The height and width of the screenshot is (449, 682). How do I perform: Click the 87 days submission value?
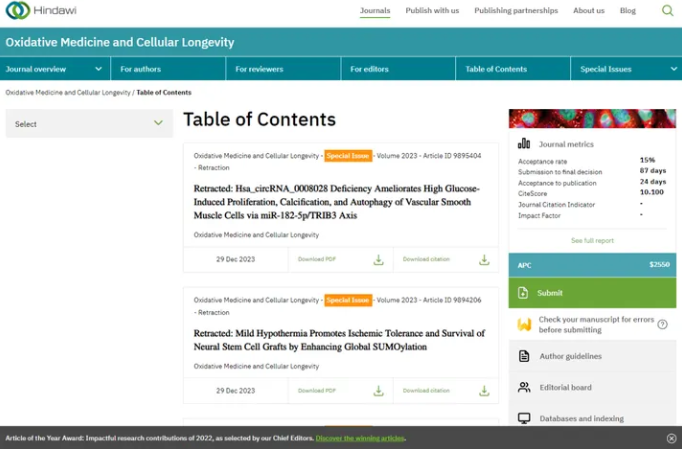(652, 171)
